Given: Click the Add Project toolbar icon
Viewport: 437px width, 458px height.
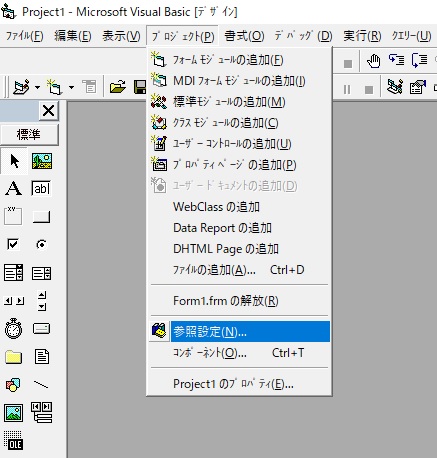Looking at the screenshot, I should [x=21, y=87].
